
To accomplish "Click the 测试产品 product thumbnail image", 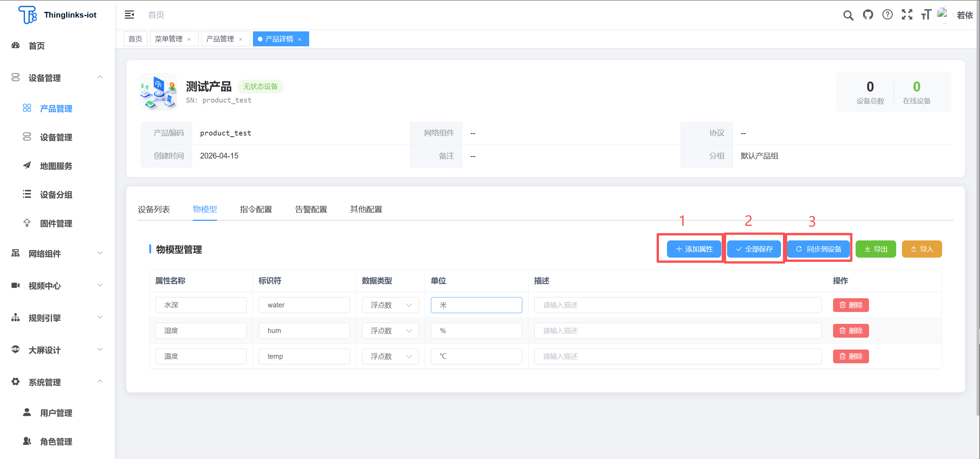I will tap(158, 92).
